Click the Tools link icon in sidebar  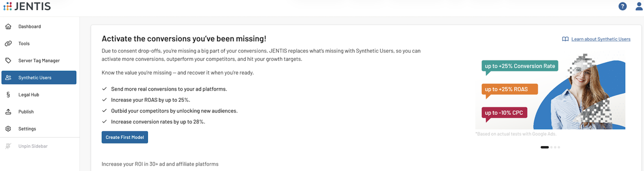[8, 44]
